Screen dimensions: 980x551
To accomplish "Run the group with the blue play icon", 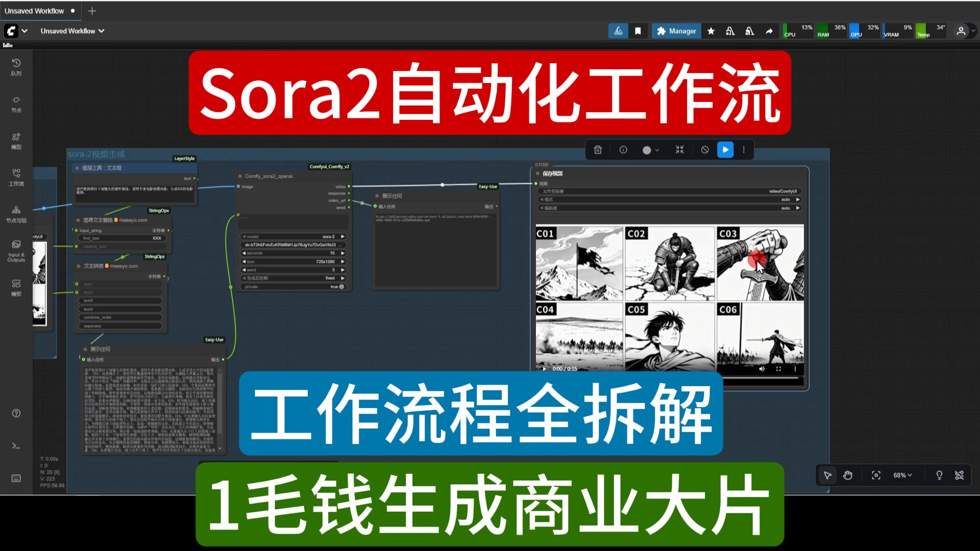I will [x=725, y=149].
